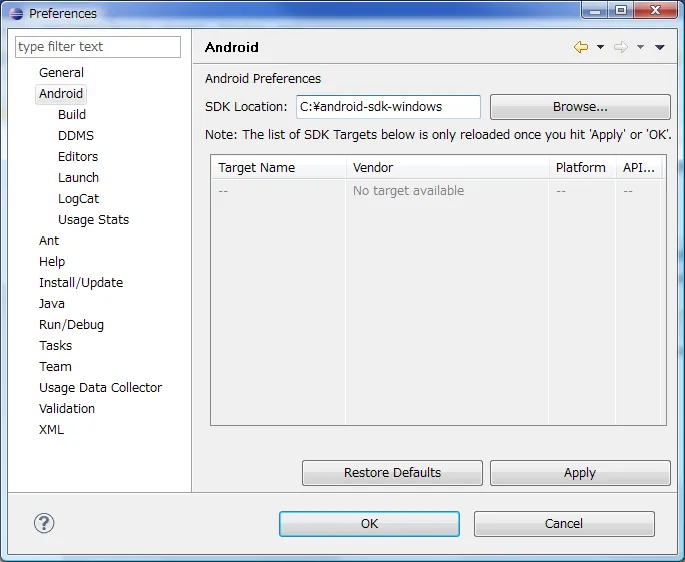The width and height of the screenshot is (685, 562).
Task: Confirm with the OK button
Action: [x=370, y=524]
